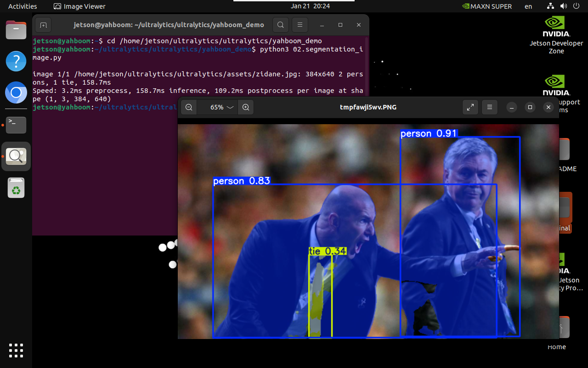Image resolution: width=588 pixels, height=368 pixels.
Task: Click the "image 1/1" zidane.jpg output line
Action: pos(198,78)
